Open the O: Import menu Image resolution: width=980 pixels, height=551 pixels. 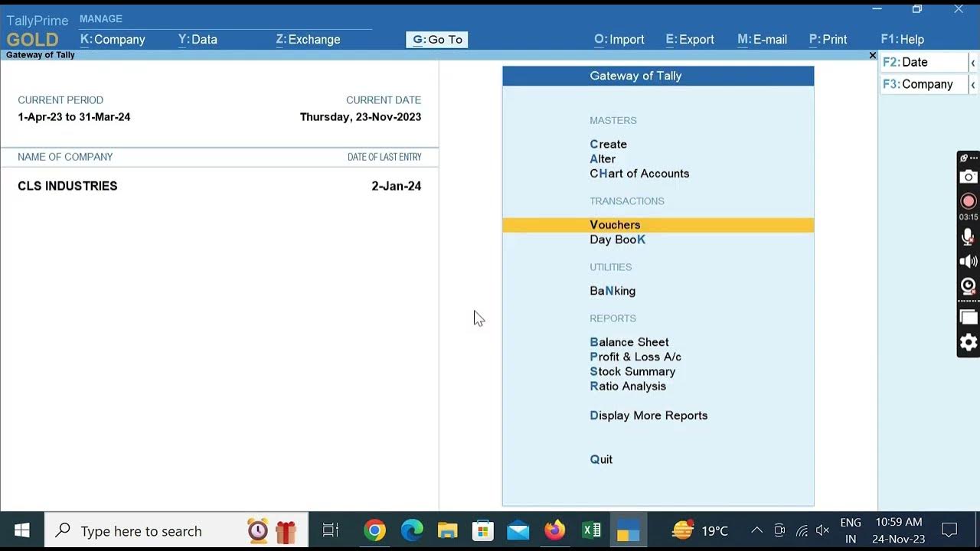click(x=619, y=39)
